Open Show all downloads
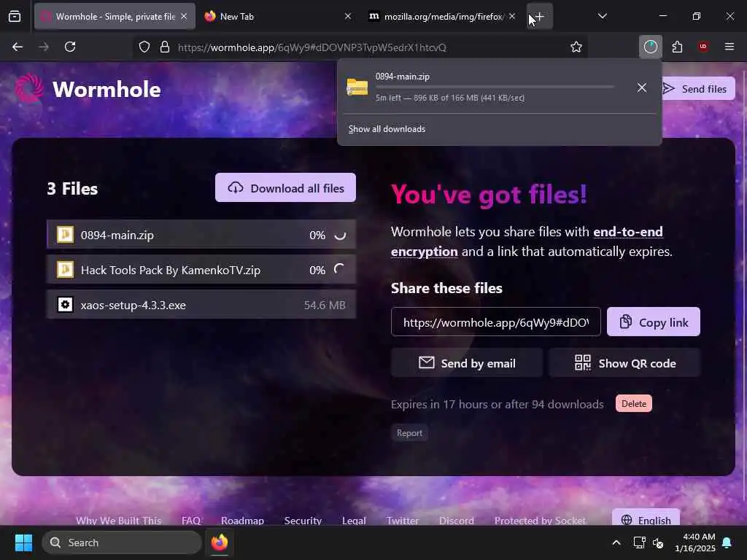The width and height of the screenshot is (747, 560). coord(387,129)
